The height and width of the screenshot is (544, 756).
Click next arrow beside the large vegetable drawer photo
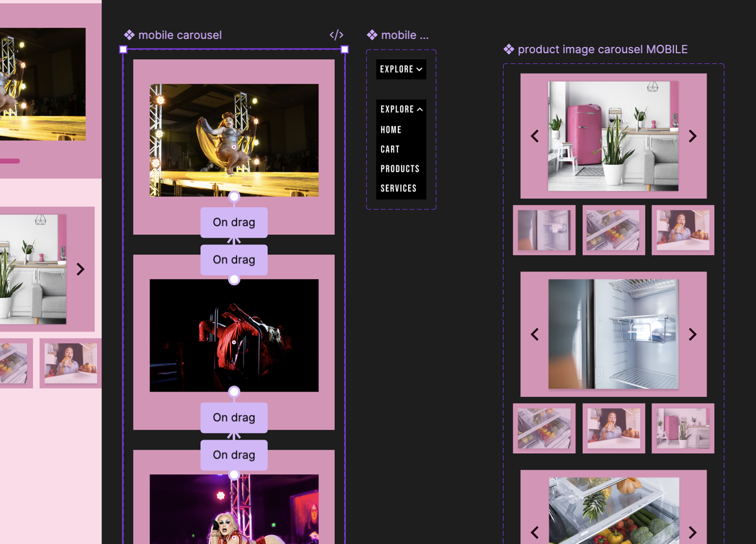[692, 533]
